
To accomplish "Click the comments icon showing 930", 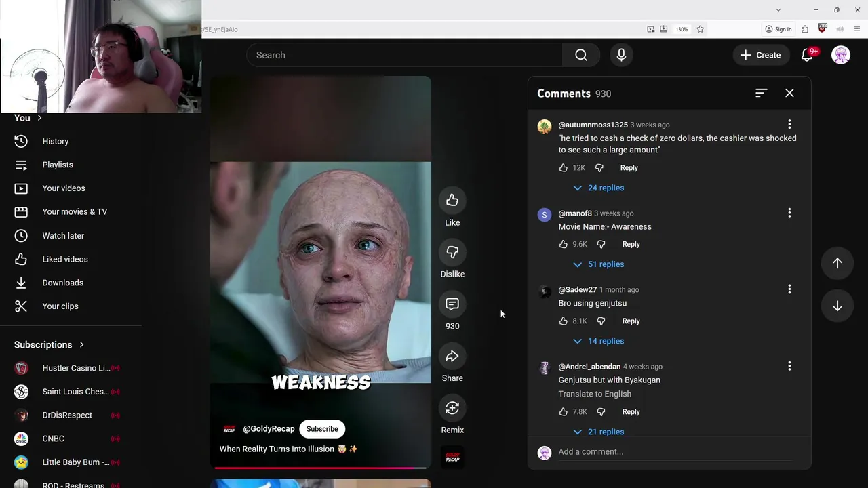I will point(452,304).
